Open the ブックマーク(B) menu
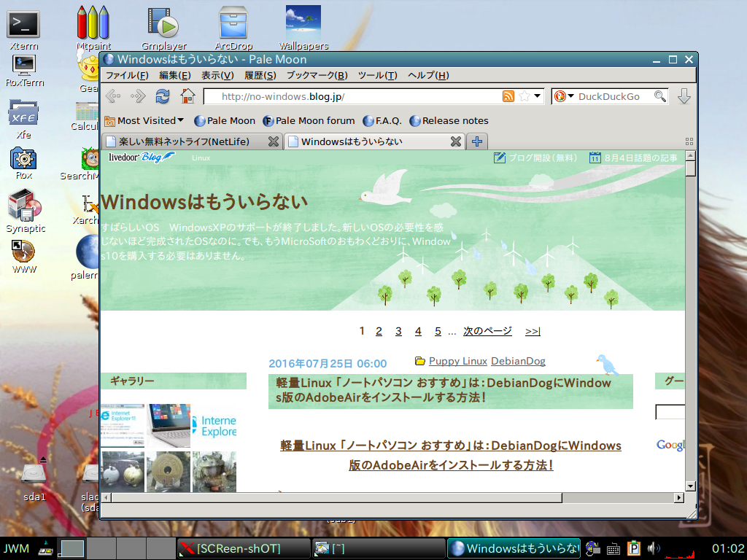 pyautogui.click(x=317, y=75)
